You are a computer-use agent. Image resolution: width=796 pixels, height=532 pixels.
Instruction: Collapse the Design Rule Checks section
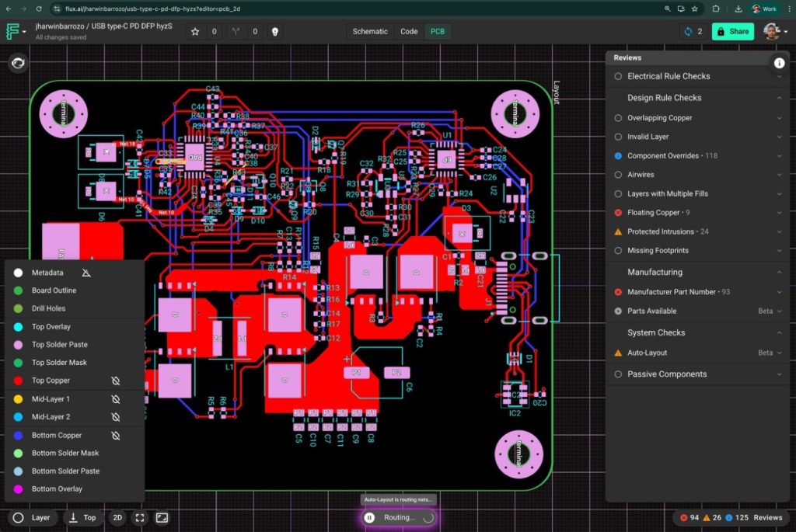[779, 98]
